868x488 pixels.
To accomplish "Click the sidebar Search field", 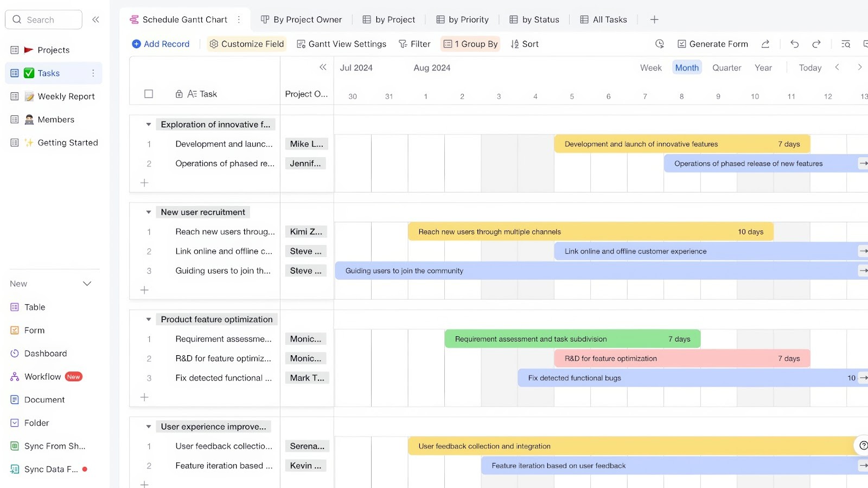I will [43, 19].
